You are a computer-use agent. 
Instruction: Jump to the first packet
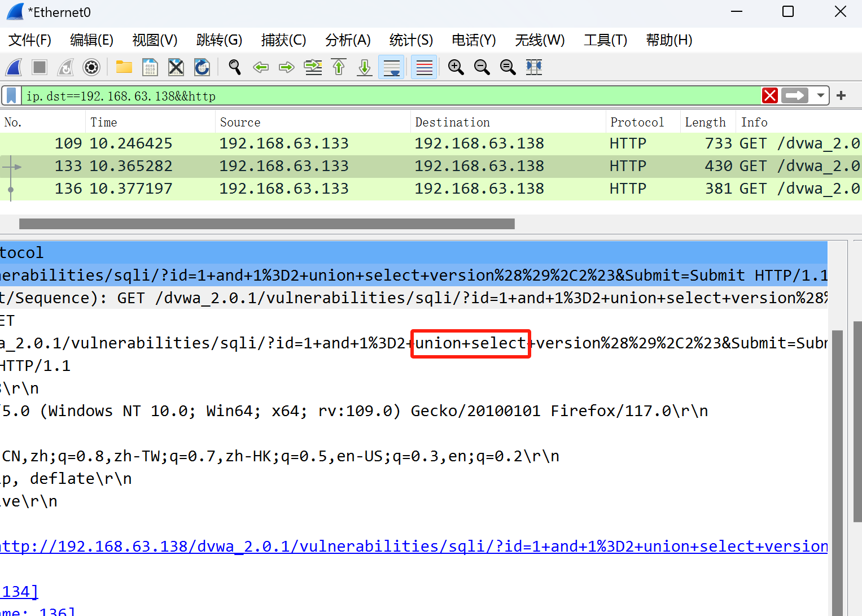click(x=339, y=67)
